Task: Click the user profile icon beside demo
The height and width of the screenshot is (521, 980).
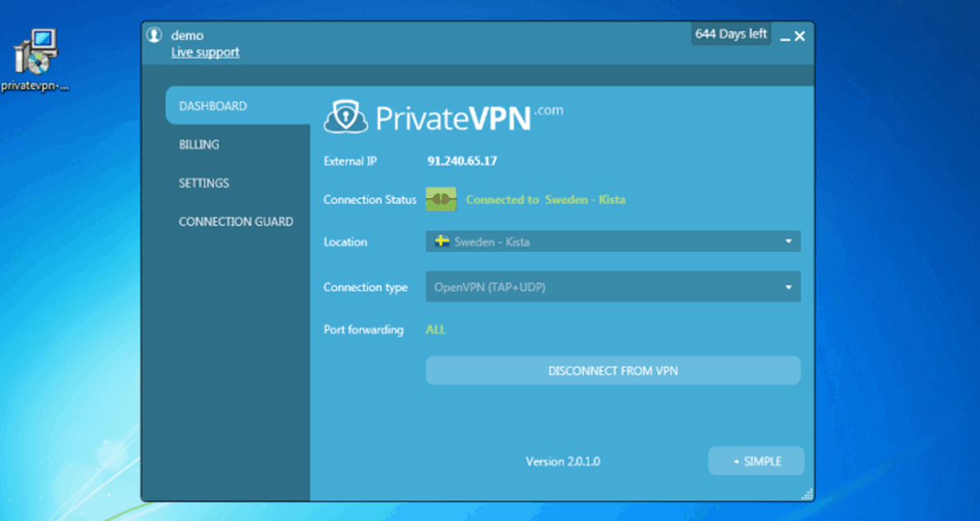Action: (x=154, y=35)
